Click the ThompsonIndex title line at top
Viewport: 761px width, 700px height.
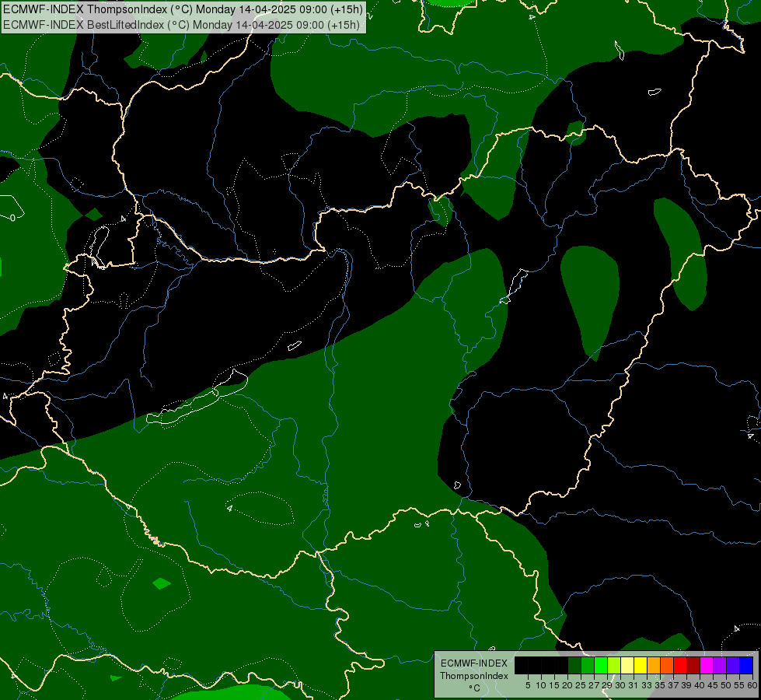pyautogui.click(x=183, y=9)
